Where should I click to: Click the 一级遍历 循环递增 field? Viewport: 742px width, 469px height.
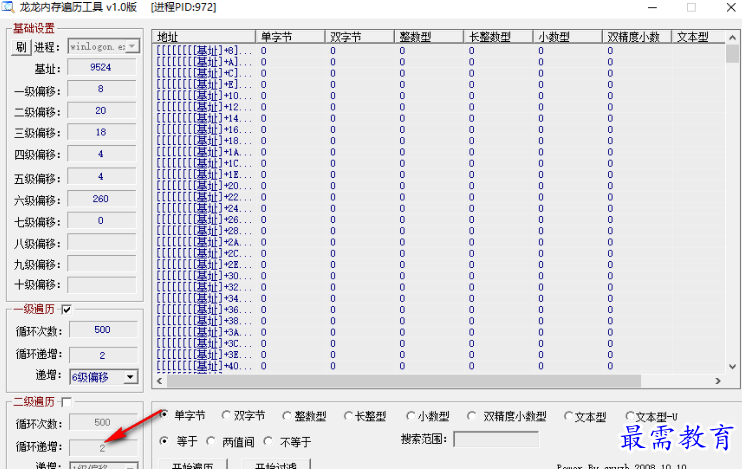coord(103,355)
